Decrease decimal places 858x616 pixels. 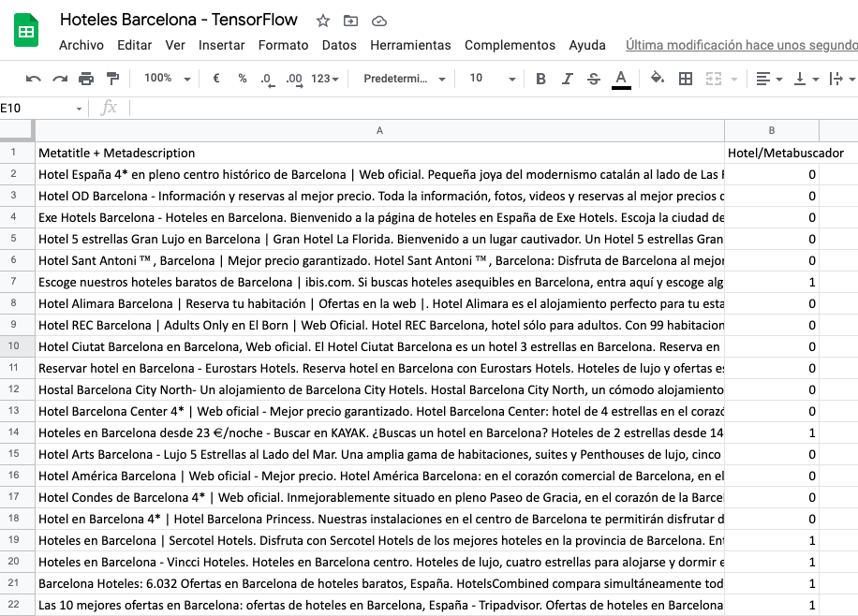[x=267, y=80]
